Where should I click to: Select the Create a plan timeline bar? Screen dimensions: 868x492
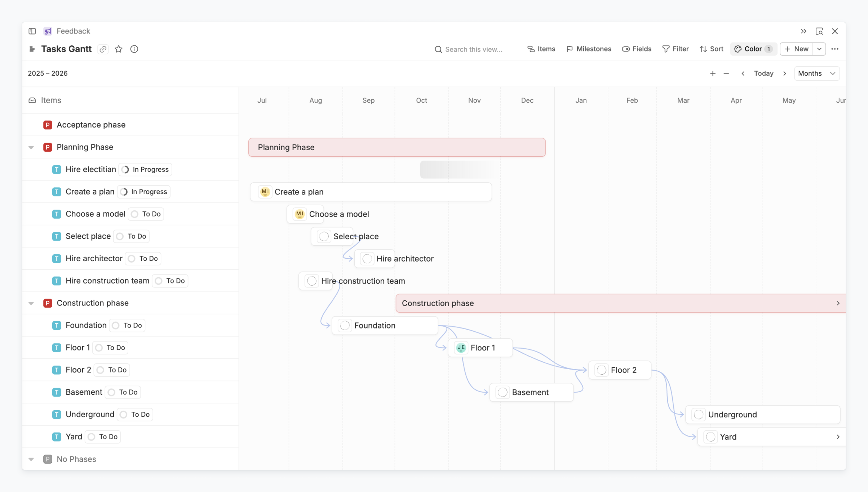(x=371, y=192)
